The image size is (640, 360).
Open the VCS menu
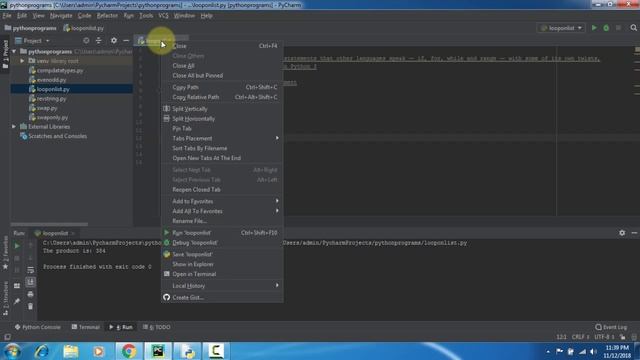tap(163, 16)
